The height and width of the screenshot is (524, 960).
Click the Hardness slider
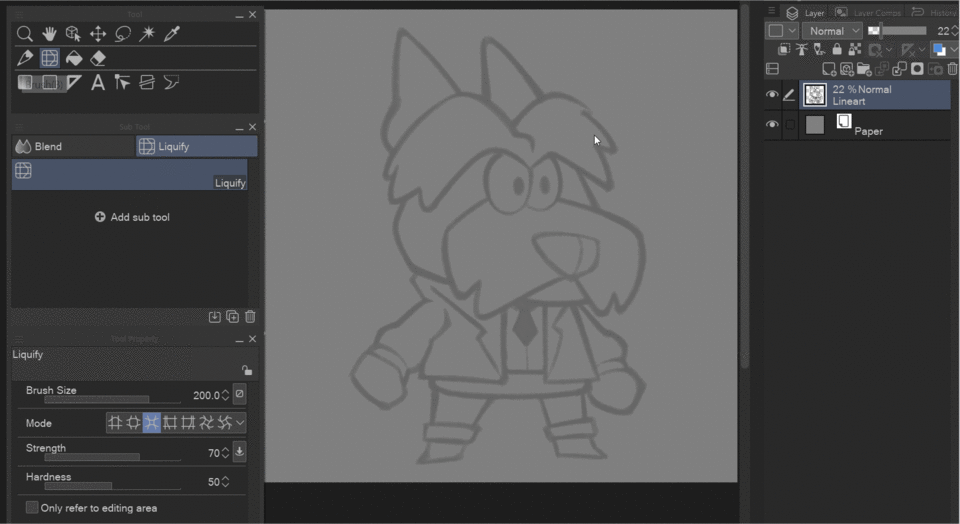click(113, 486)
